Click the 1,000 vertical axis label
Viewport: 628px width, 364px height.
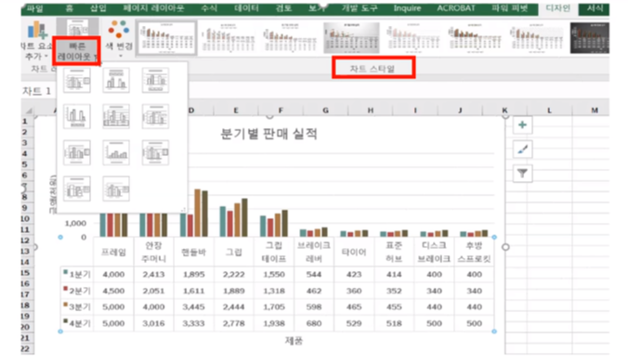(x=75, y=223)
